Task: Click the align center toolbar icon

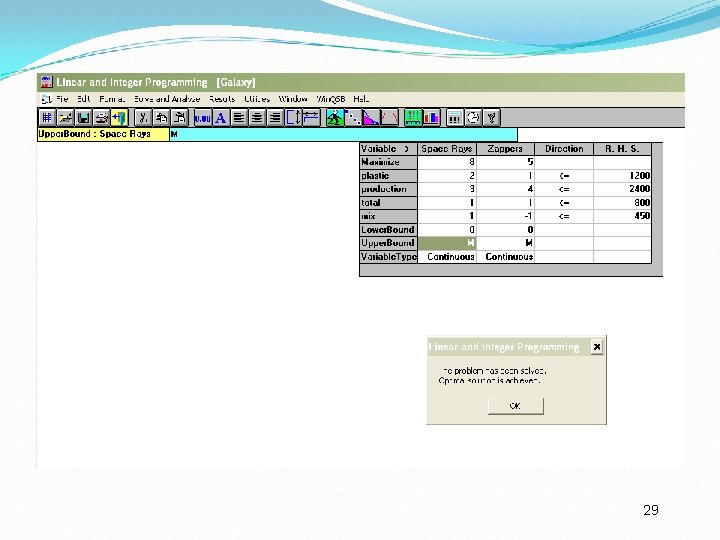Action: tap(257, 118)
